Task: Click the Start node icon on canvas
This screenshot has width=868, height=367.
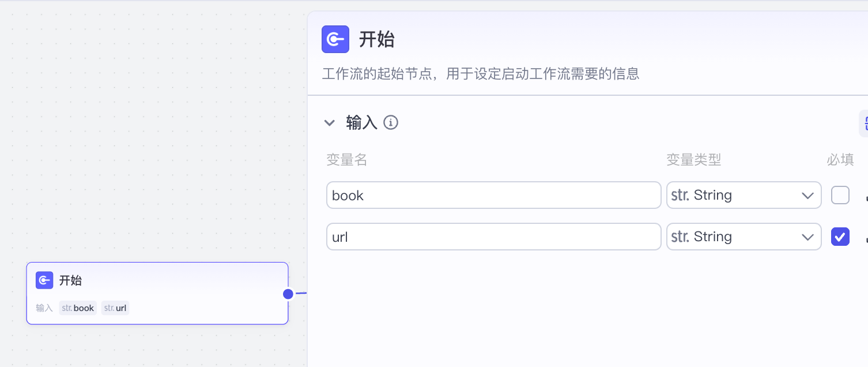Action: [x=44, y=280]
